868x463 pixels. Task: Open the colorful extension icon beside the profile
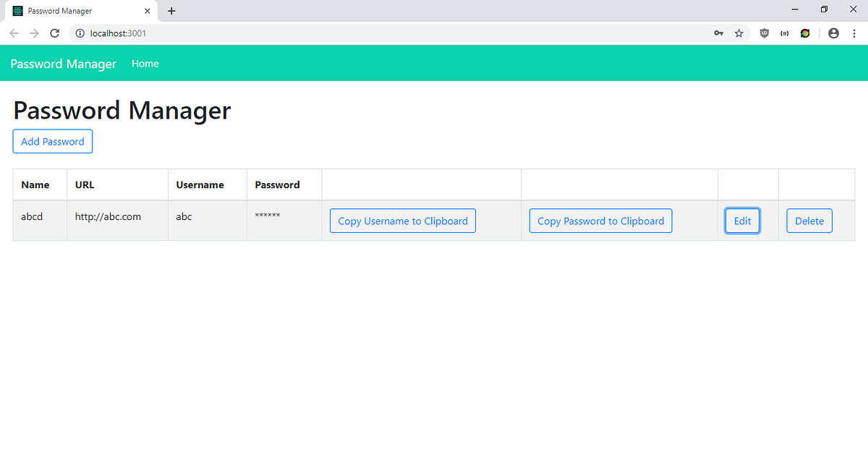tap(804, 33)
